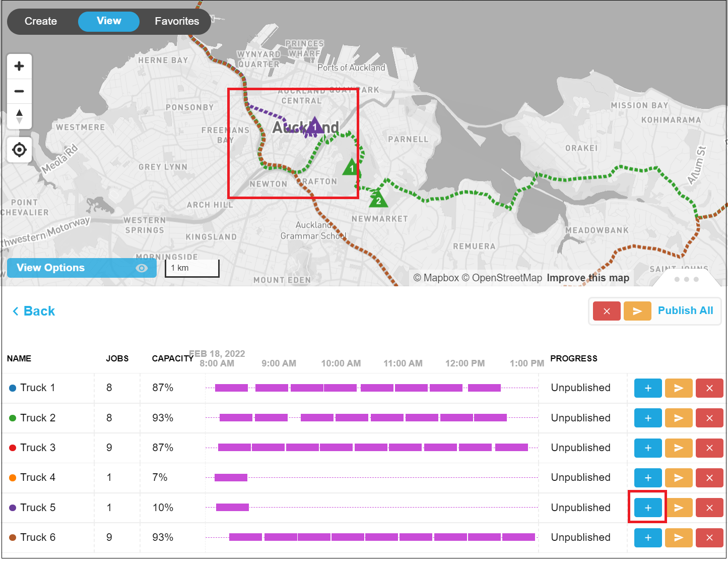The image size is (728, 561).
Task: Toggle the View Options eye icon
Action: [142, 268]
